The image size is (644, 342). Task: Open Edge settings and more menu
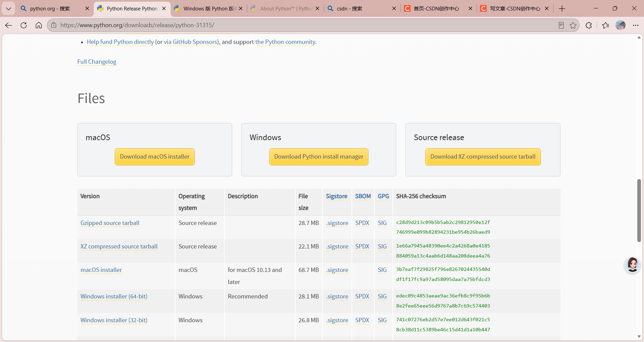[x=636, y=25]
